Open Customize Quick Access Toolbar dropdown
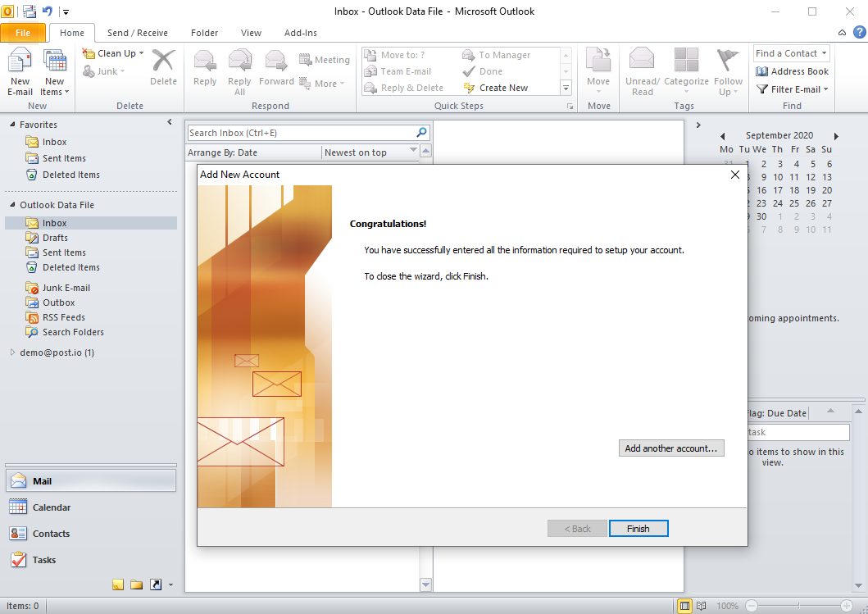 [x=66, y=11]
